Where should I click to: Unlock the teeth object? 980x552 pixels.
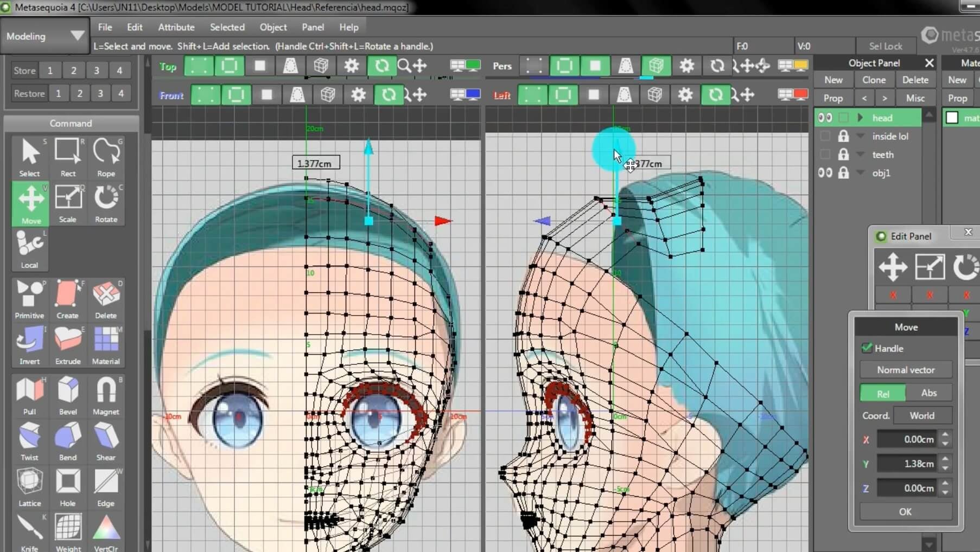coord(843,155)
